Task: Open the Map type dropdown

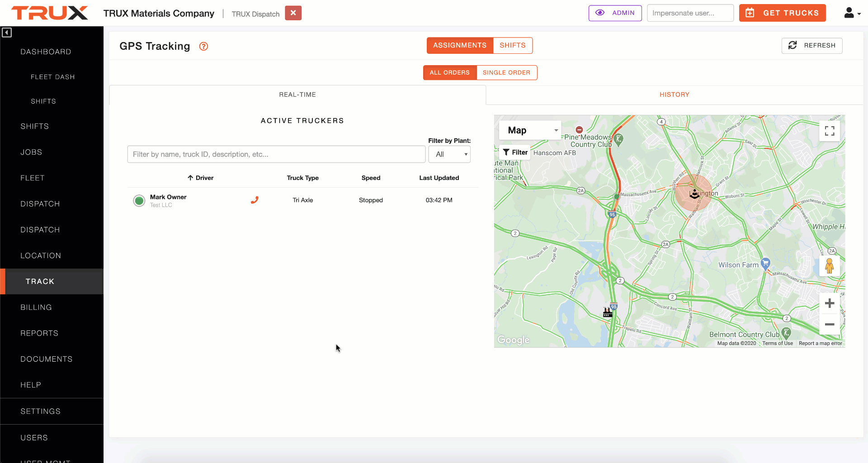Action: coord(530,130)
